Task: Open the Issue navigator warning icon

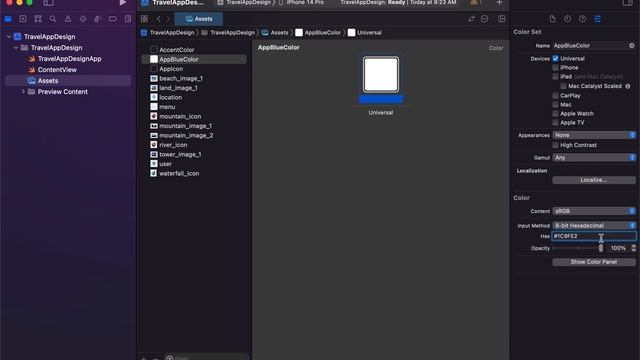Action: click(x=68, y=19)
